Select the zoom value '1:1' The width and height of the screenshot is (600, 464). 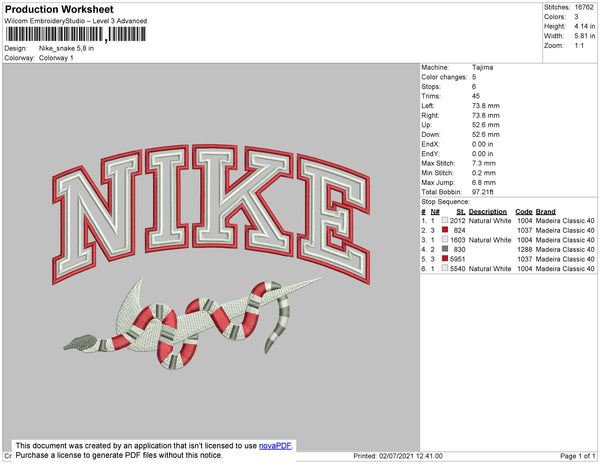(x=579, y=46)
